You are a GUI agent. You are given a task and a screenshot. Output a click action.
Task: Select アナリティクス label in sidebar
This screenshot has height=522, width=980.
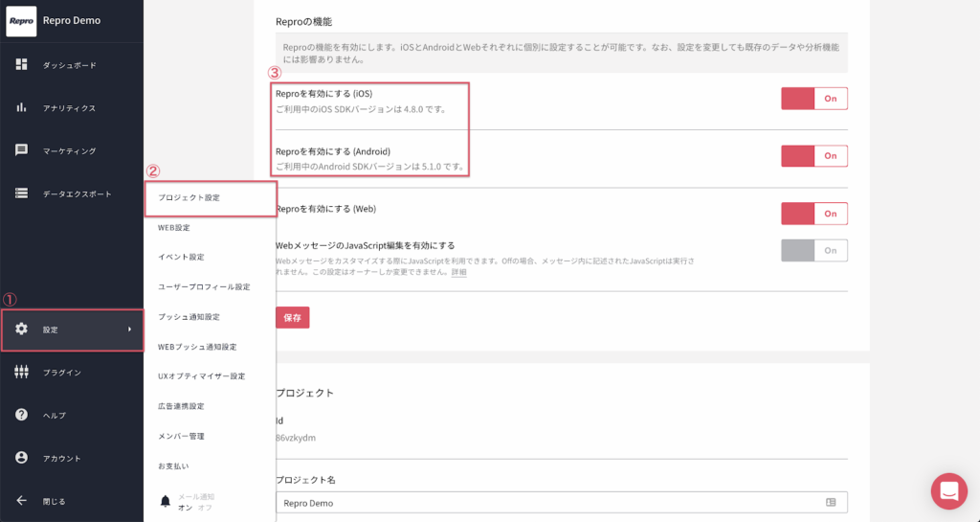pos(69,108)
